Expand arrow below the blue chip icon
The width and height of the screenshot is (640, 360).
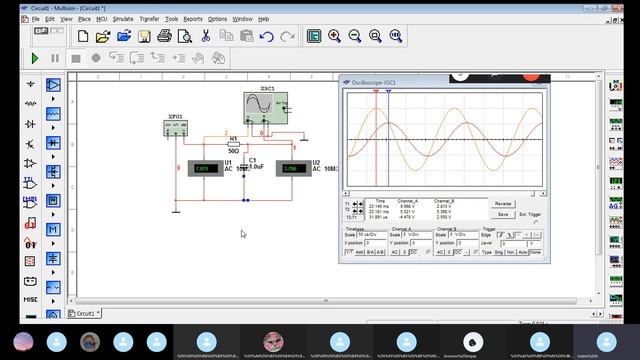(x=53, y=215)
